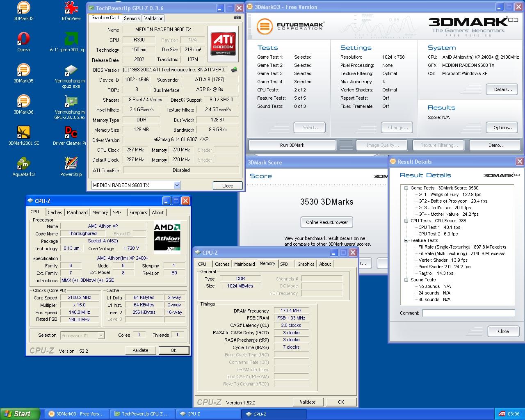
Task: Click the ATI tray icon near the clock
Action: pos(502,414)
